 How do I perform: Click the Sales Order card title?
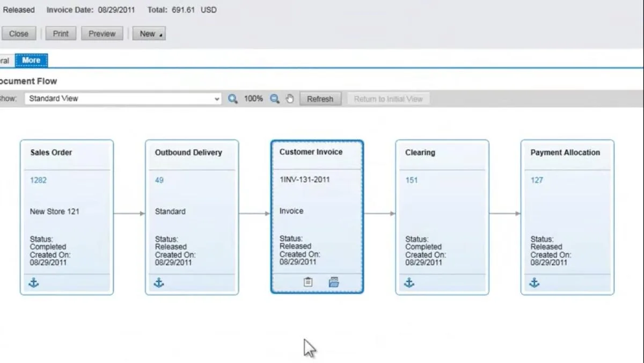[51, 153]
